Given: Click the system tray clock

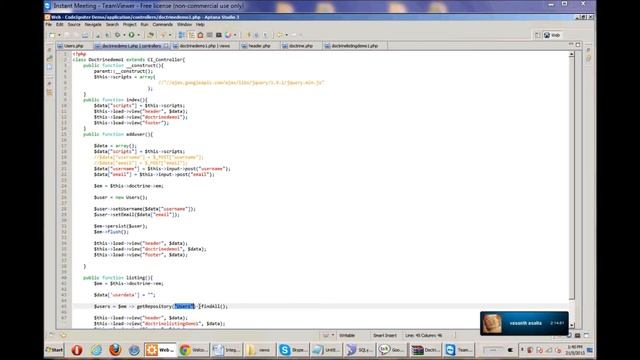Looking at the screenshot, I should 575,349.
